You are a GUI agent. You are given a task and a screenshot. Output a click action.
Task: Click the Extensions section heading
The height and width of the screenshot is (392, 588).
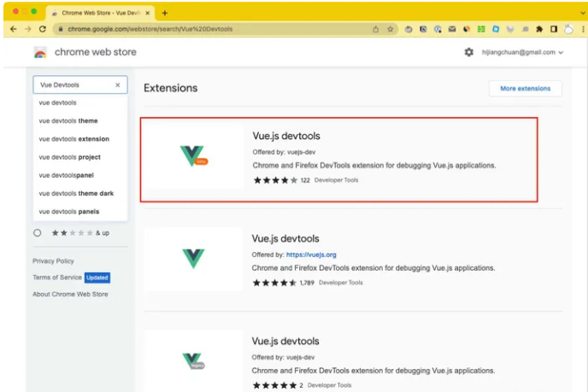coord(171,88)
